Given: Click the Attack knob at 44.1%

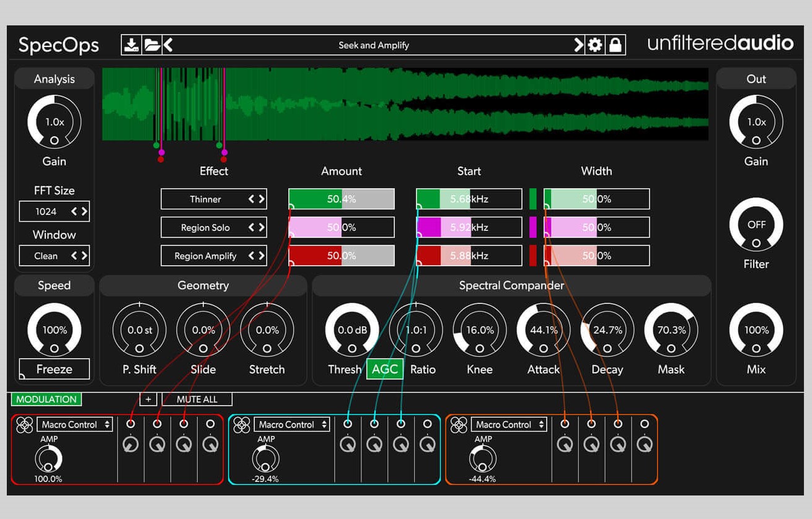Looking at the screenshot, I should (544, 330).
